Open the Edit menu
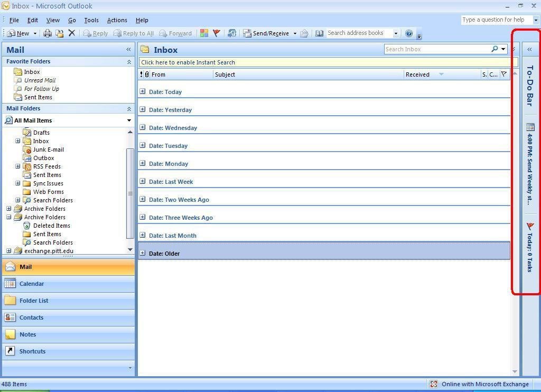The width and height of the screenshot is (541, 392). (32, 20)
